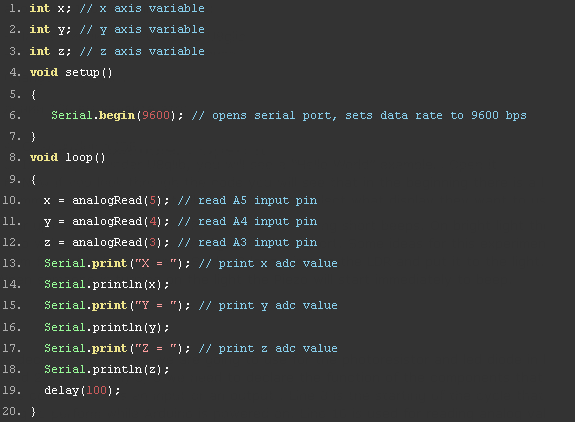
Task: Click the Serial.println(y) line
Action: pyautogui.click(x=107, y=327)
